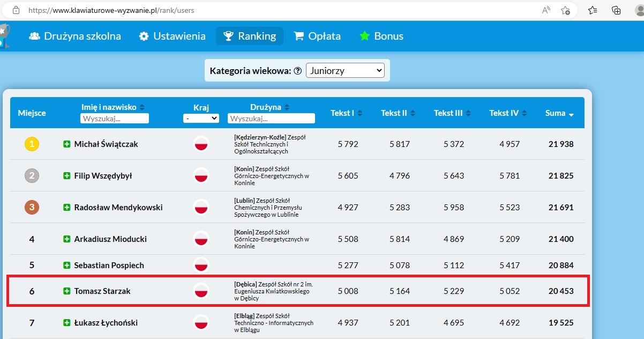Select the name Tomasz Starzak

(x=102, y=291)
